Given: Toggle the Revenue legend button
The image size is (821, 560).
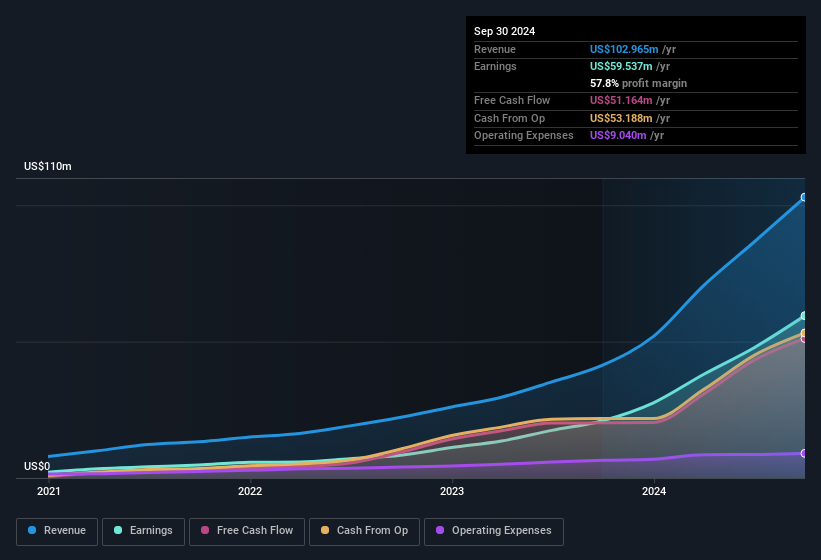Looking at the screenshot, I should 57,532.
